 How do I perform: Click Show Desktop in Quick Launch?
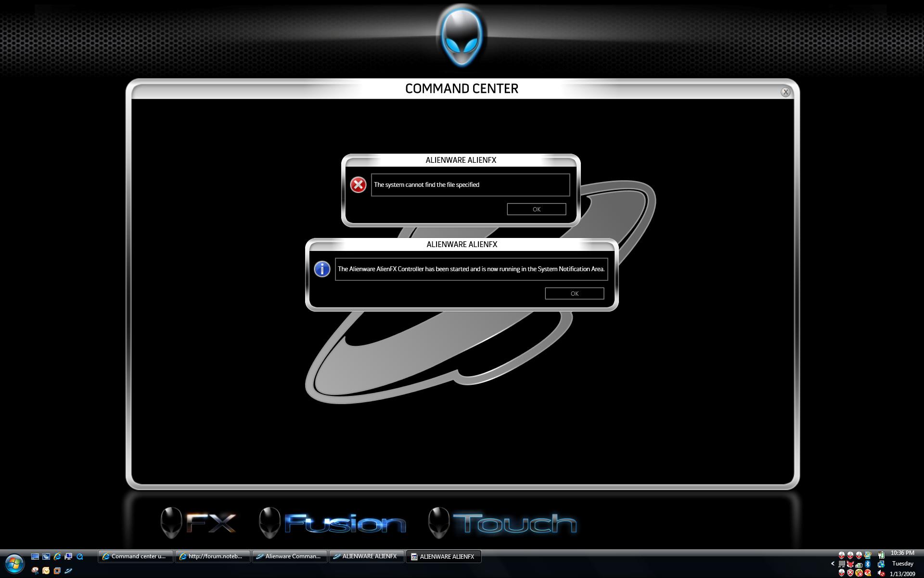coord(35,556)
